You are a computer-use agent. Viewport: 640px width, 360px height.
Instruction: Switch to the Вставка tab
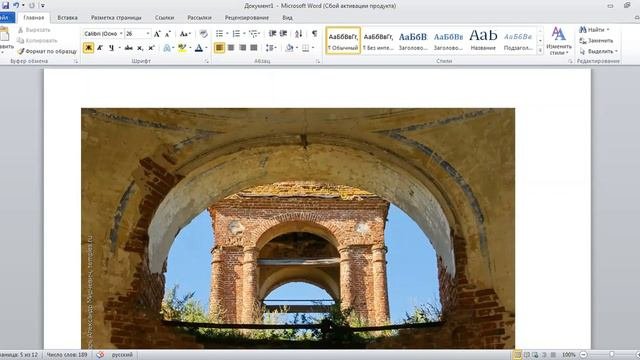click(67, 18)
